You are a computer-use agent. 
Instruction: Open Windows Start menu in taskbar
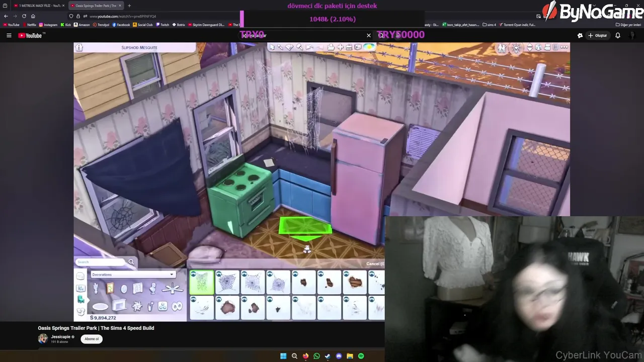point(283,356)
